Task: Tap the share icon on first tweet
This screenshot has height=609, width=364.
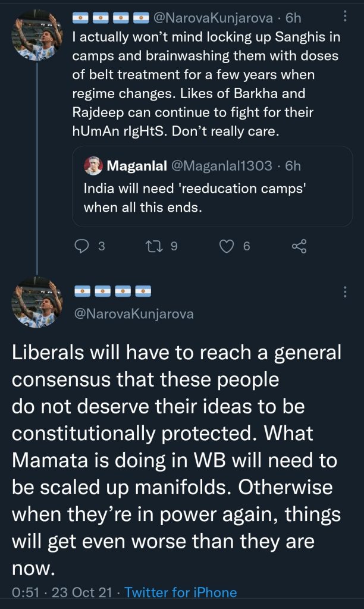Action: pos(299,246)
